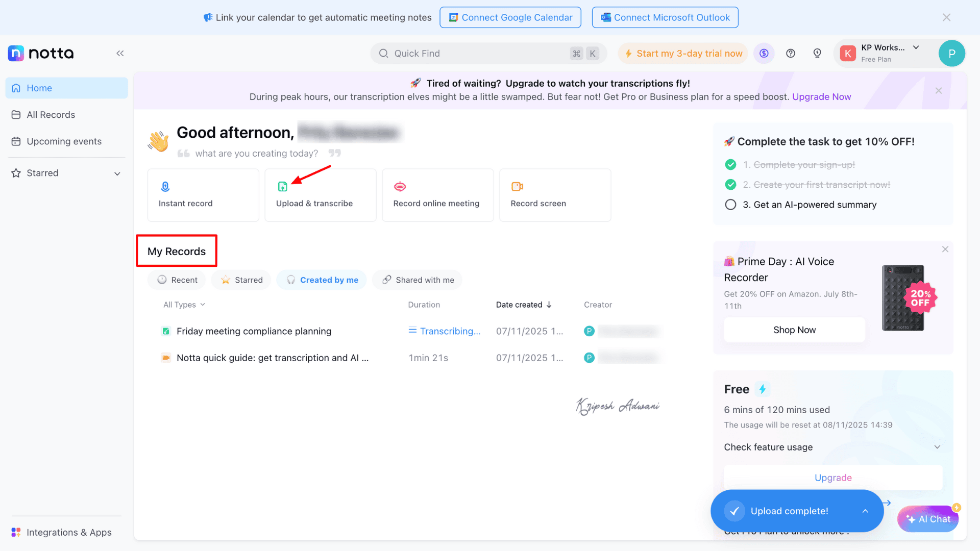The width and height of the screenshot is (980, 551).
Task: Open the help question mark icon
Action: click(x=790, y=53)
